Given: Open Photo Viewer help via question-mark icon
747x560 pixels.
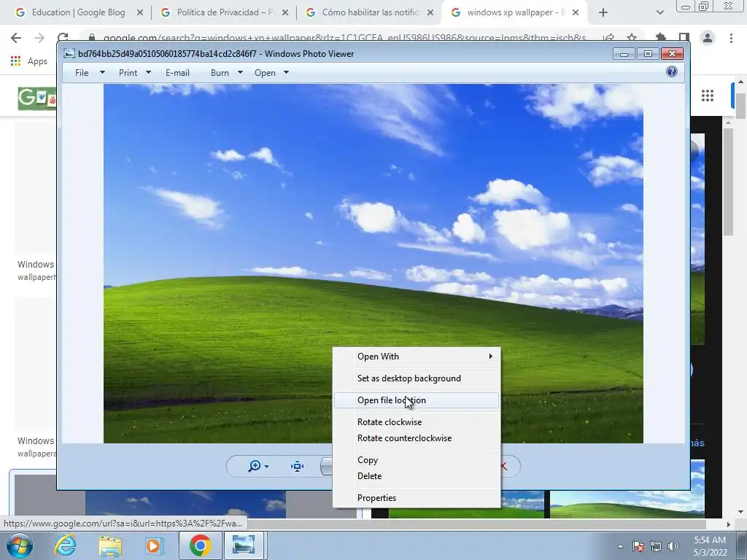Looking at the screenshot, I should tap(671, 72).
